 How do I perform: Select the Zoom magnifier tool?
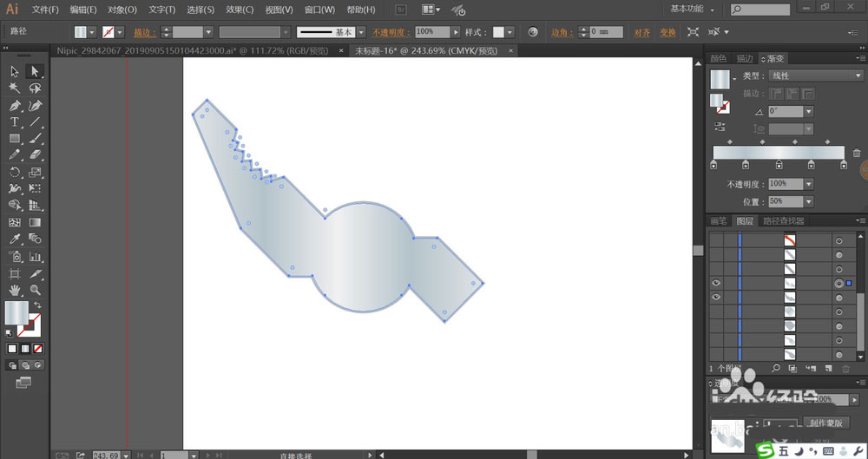click(x=35, y=290)
